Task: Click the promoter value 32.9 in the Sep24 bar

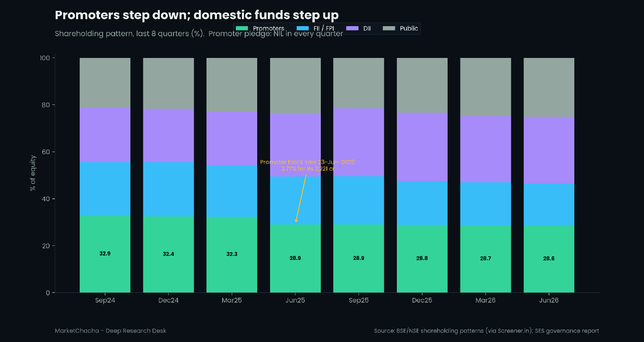Action: [105, 253]
